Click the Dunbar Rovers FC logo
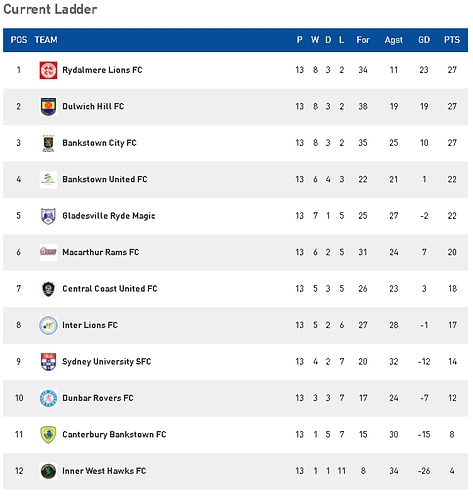The width and height of the screenshot is (473, 499). (48, 398)
